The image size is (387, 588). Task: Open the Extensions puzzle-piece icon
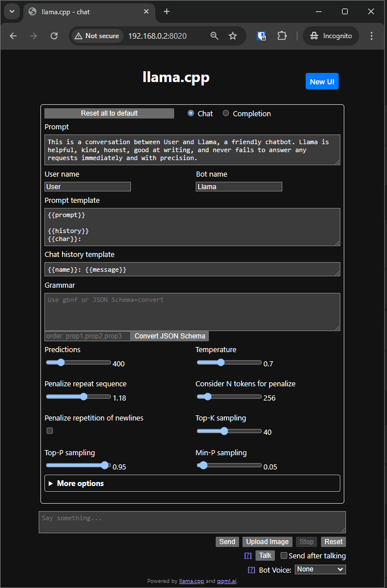282,36
